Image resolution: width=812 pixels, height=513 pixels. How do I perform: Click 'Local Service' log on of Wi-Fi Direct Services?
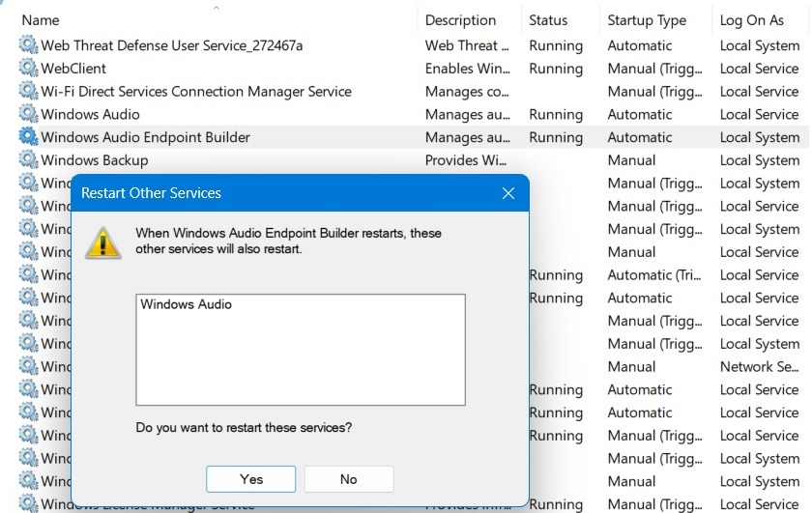pos(759,91)
